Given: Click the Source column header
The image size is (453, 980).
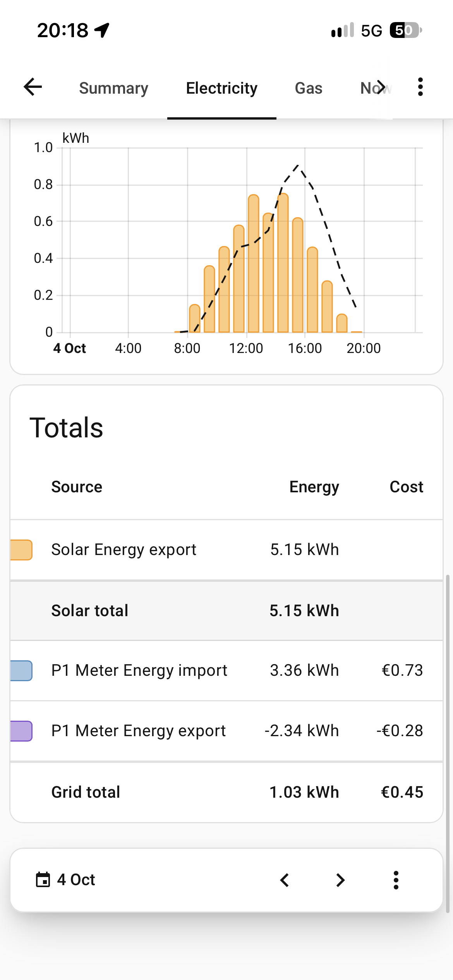Looking at the screenshot, I should point(77,487).
